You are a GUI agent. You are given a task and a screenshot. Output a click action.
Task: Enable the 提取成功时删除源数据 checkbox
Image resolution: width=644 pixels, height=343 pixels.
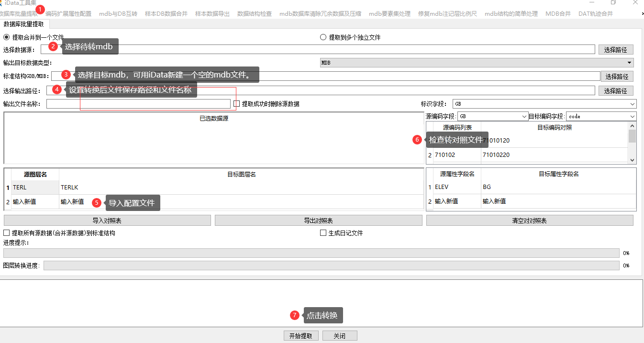coord(236,104)
